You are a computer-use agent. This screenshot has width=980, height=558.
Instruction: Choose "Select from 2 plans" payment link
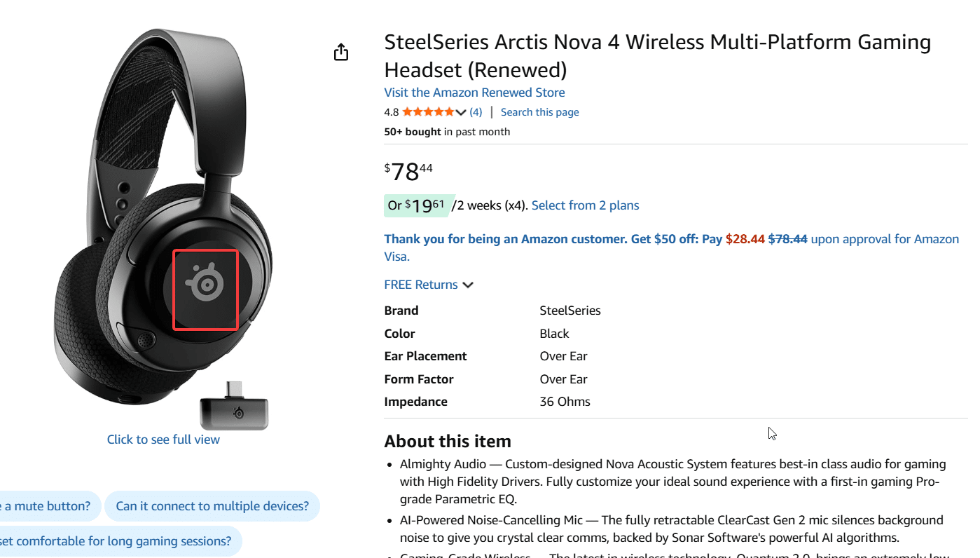(x=585, y=205)
